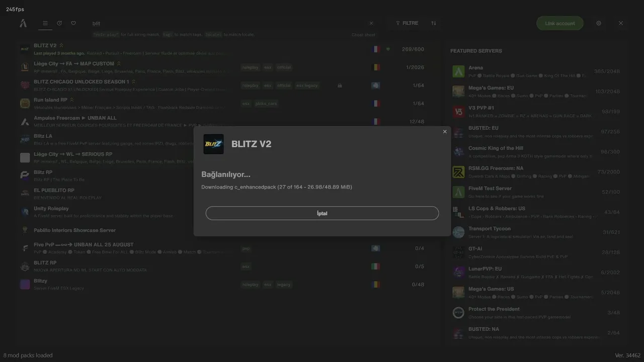Screen dimensions: 644x362
Task: Click Ampulse Freeroam UNBAN ALL title
Action: pos(75,118)
